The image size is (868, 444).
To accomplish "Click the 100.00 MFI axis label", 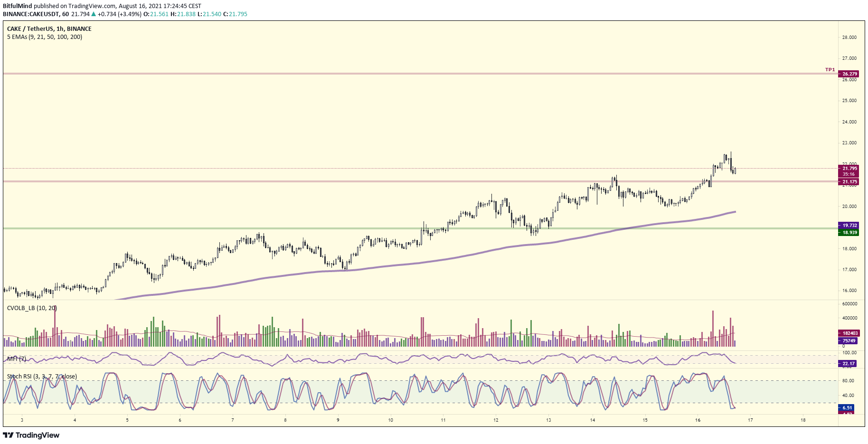I will [x=849, y=353].
